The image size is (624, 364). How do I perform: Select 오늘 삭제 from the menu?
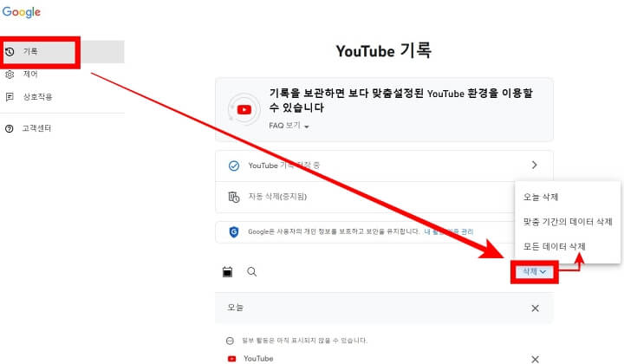[x=568, y=197]
